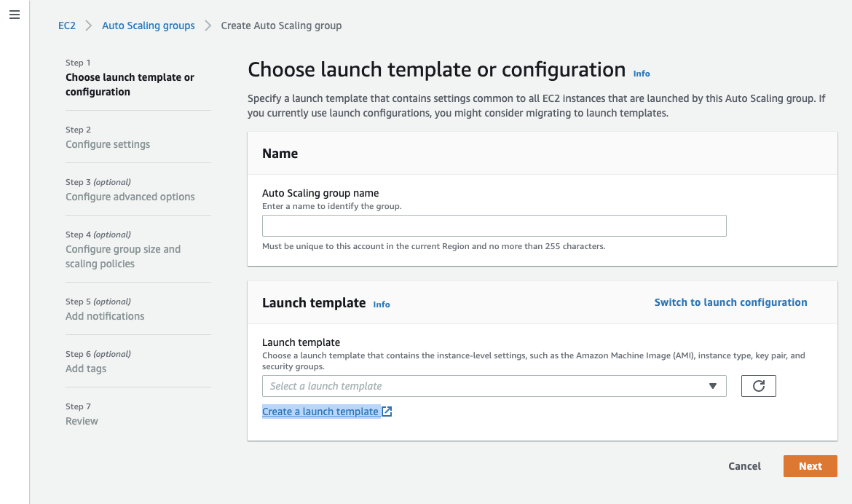Click the external link icon beside Create a launch template
Image resolution: width=852 pixels, height=504 pixels.
(x=387, y=412)
